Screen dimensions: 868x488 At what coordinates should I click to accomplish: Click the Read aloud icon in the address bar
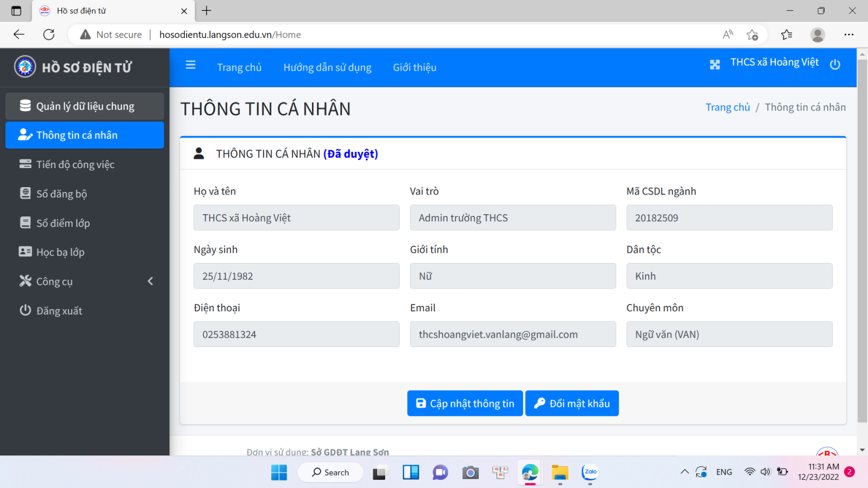tap(728, 35)
